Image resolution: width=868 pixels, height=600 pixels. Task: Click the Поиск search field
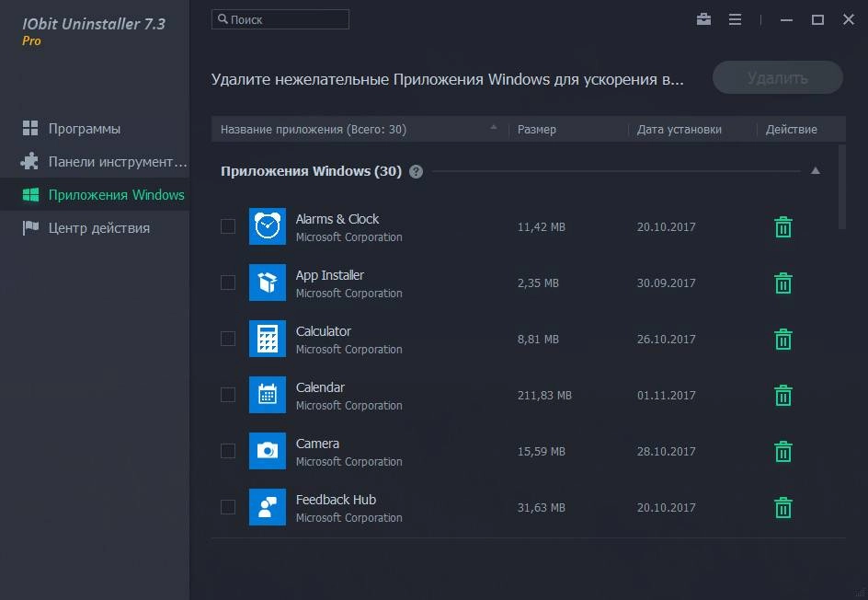280,19
